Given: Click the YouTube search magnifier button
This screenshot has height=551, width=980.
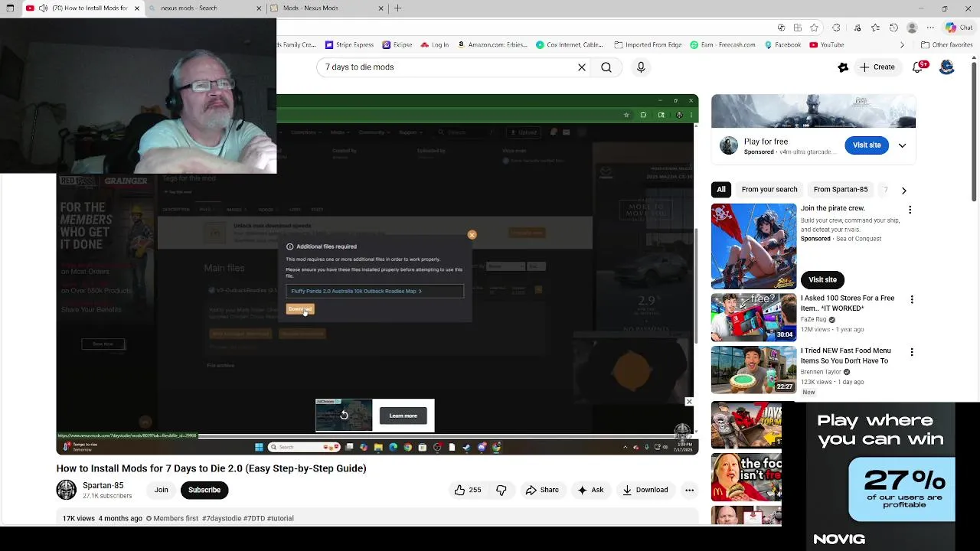Looking at the screenshot, I should tap(606, 67).
